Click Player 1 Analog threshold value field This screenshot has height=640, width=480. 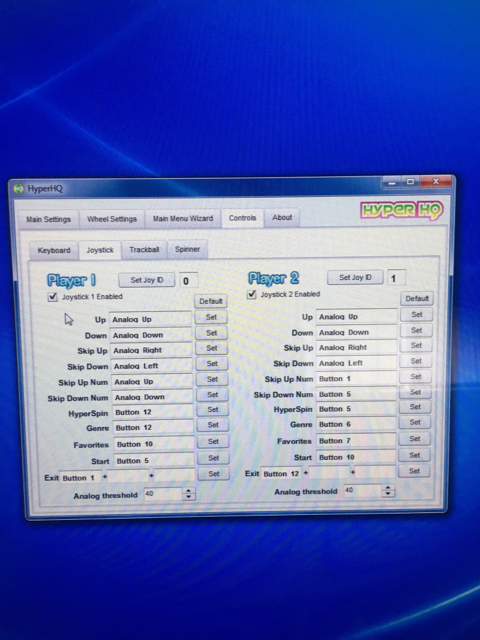[163, 494]
